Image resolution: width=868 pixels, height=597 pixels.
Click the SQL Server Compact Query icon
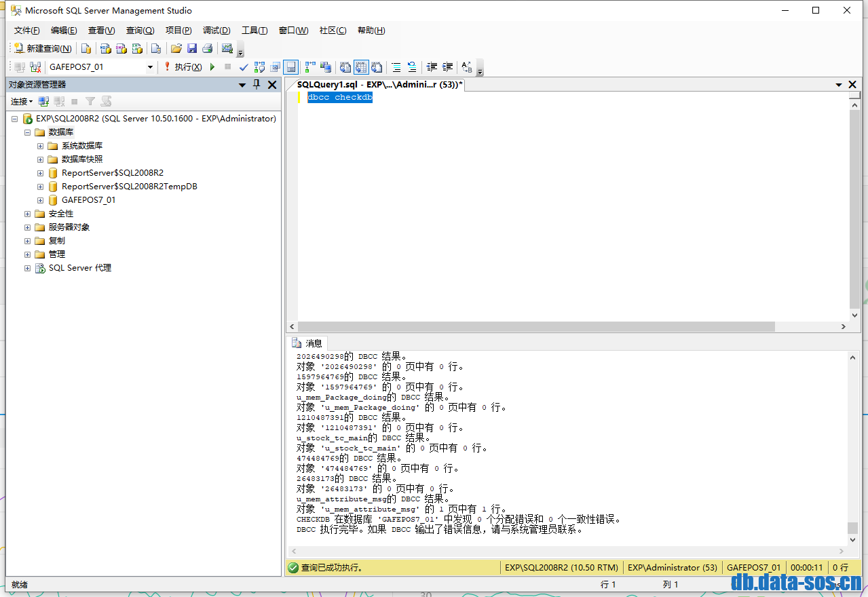point(156,48)
